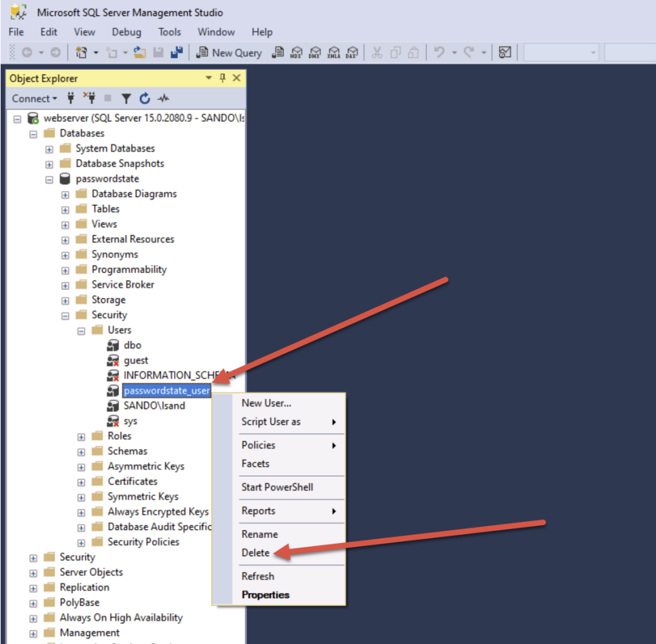
Task: Select the guest user
Action: 136,361
